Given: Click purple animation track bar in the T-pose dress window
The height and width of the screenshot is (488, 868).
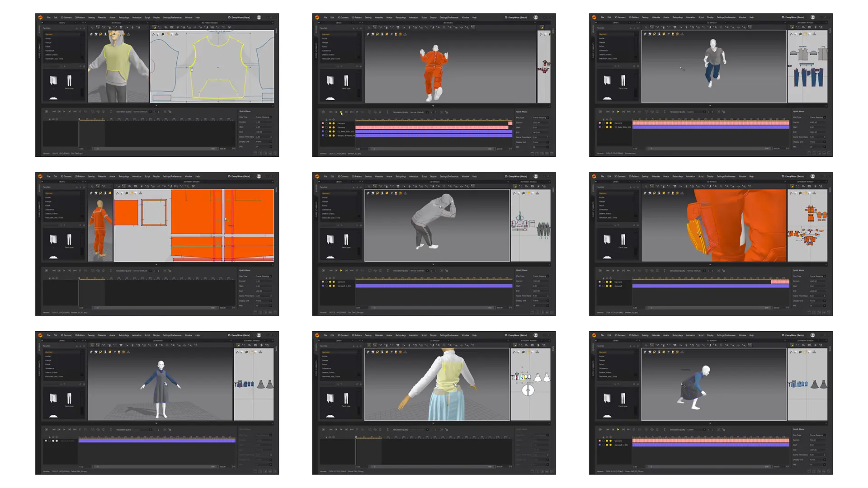Looking at the screenshot, I should tap(156, 441).
